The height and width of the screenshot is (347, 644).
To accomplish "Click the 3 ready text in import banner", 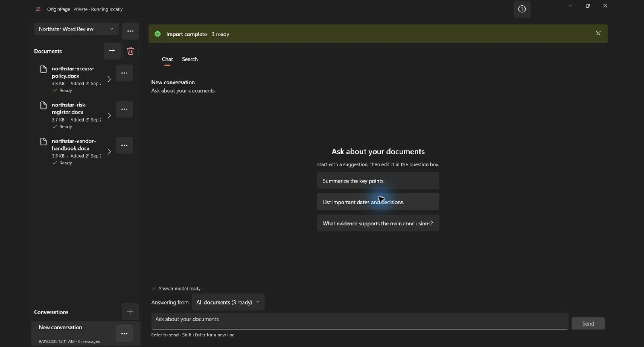I will coord(220,34).
